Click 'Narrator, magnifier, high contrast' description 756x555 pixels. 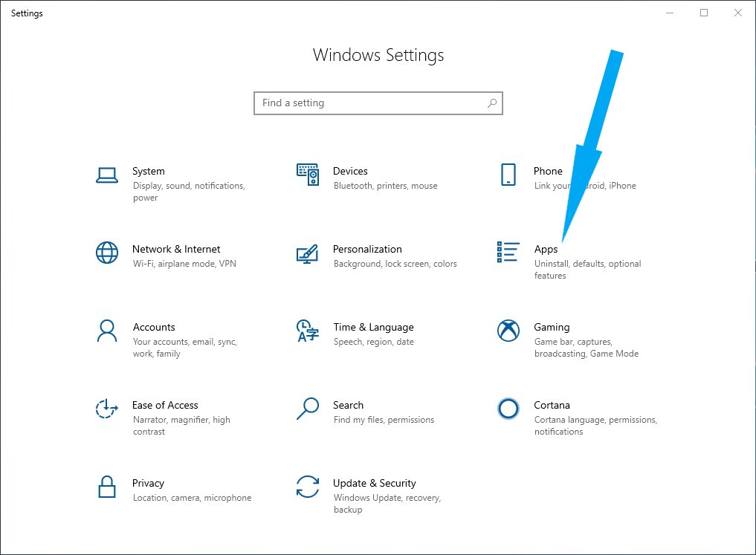tap(181, 426)
